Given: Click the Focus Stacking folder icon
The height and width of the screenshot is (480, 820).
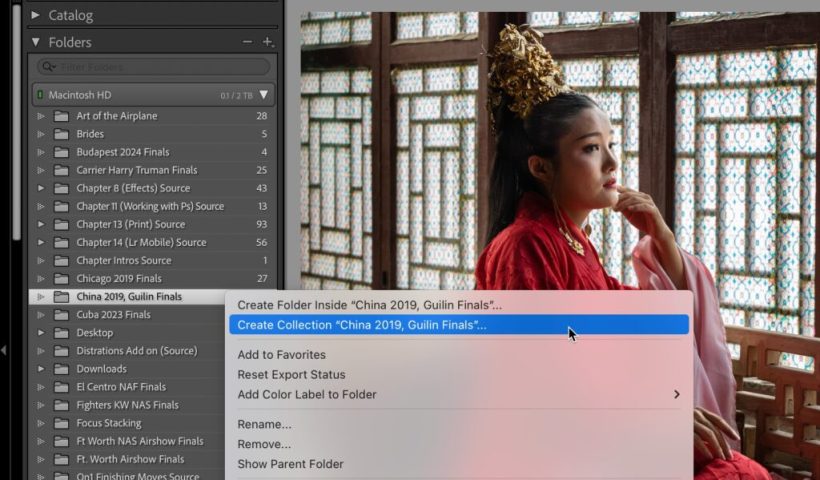Looking at the screenshot, I should pos(61,423).
